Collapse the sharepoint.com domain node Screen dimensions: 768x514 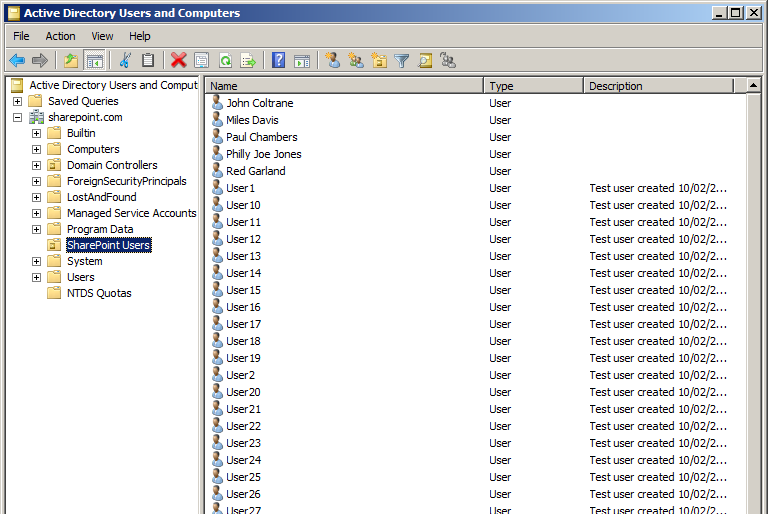[18, 118]
